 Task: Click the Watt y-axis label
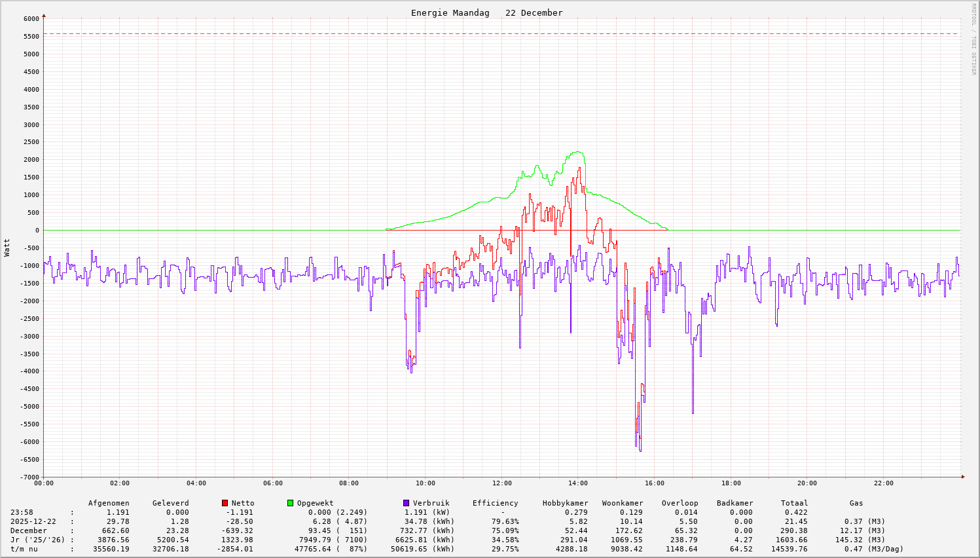(x=7, y=248)
